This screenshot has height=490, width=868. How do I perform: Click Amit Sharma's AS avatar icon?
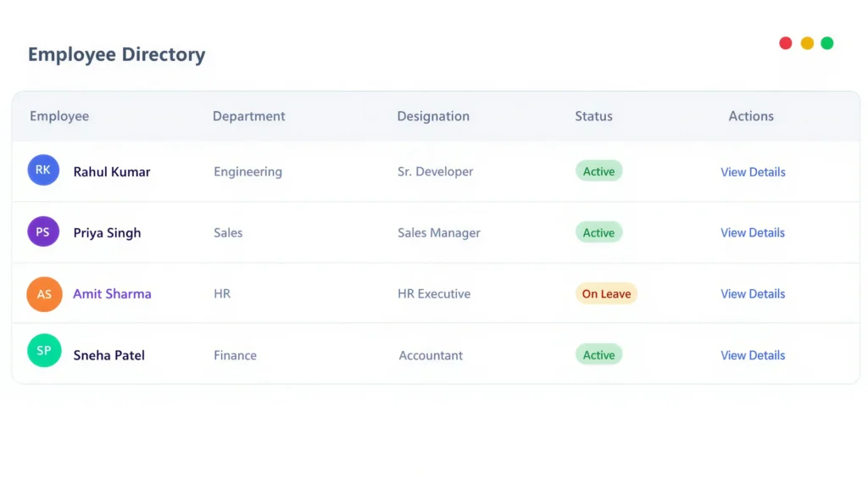point(43,293)
